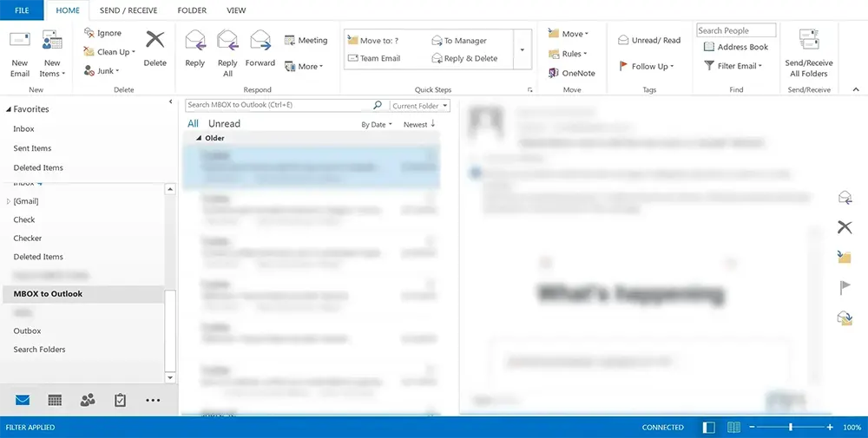Expand the [Gmail] folder
868x438 pixels.
(9, 201)
